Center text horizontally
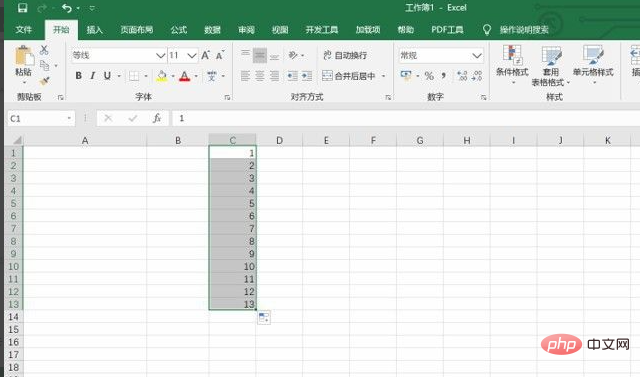This screenshot has width=640, height=377. (x=260, y=76)
